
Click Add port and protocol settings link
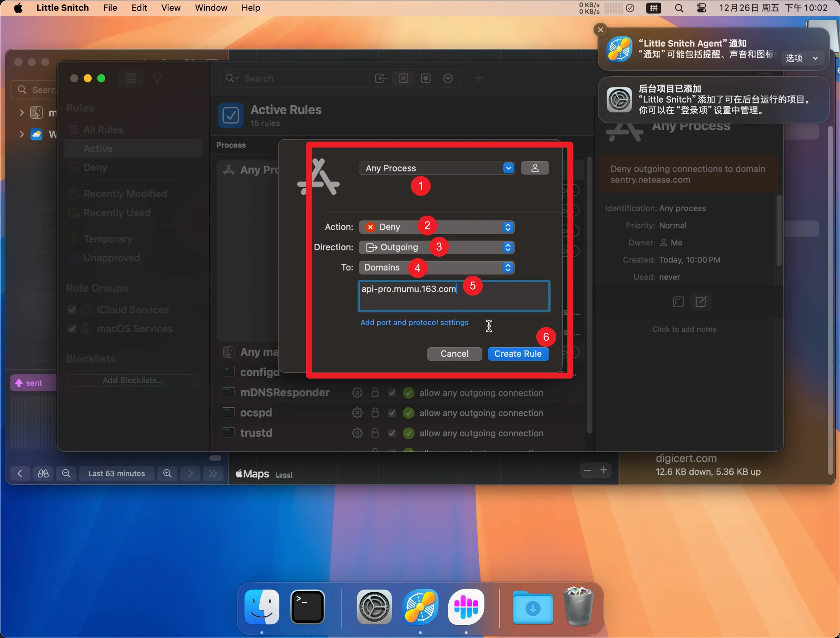[414, 322]
